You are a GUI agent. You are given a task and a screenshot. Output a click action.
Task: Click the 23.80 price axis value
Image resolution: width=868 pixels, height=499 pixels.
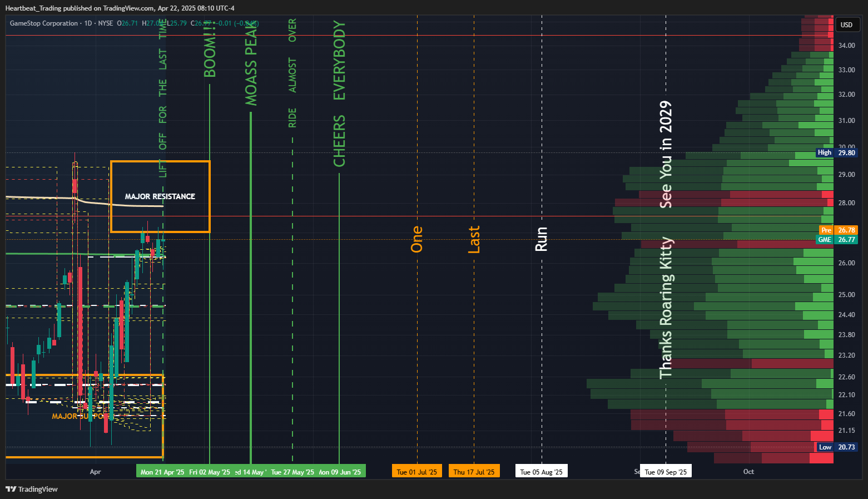coord(847,335)
